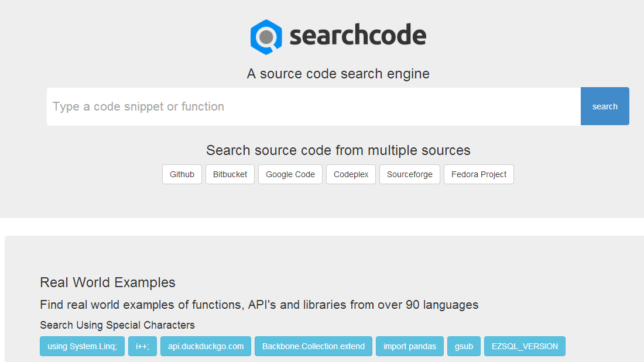Toggle the Google Code source filter

pos(290,174)
